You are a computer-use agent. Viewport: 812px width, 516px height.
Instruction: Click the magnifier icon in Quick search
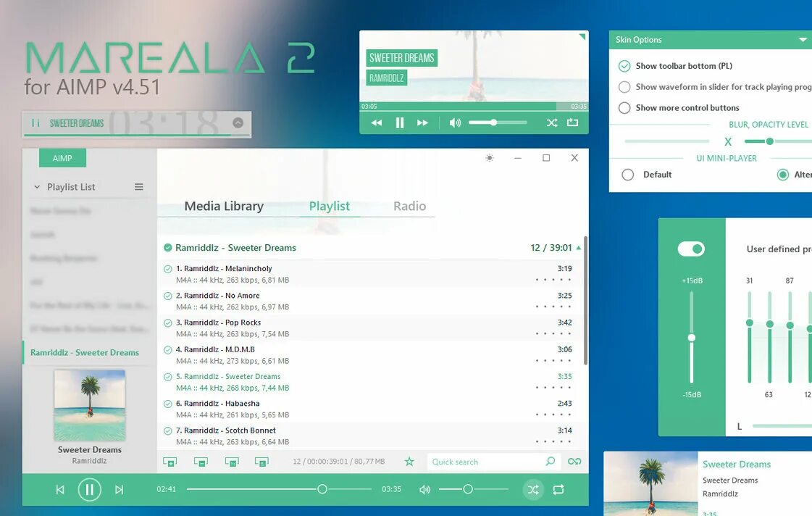550,461
